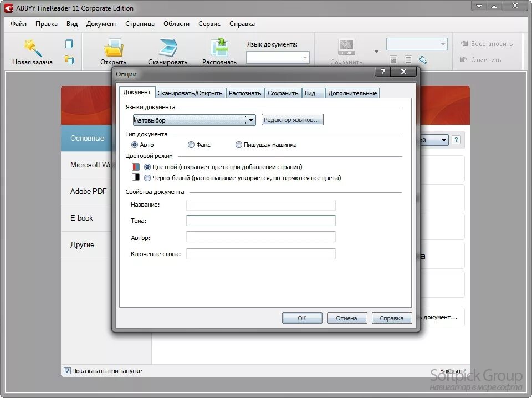Switch to the Распознать tab in Options
This screenshot has height=398, width=532.
(245, 93)
